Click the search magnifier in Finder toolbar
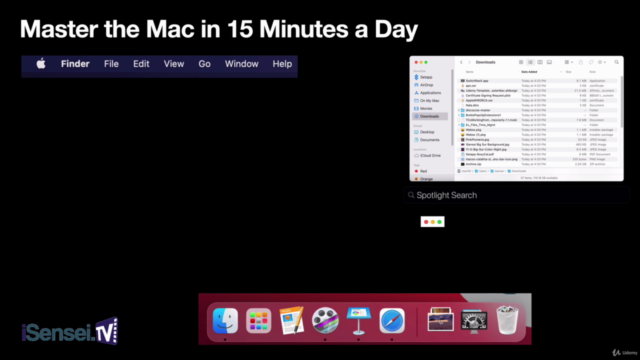Viewport: 640px width, 360px height. 617,62
